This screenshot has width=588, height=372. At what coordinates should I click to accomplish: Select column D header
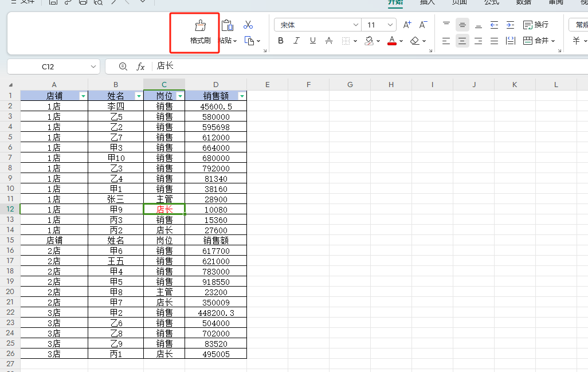click(x=215, y=85)
